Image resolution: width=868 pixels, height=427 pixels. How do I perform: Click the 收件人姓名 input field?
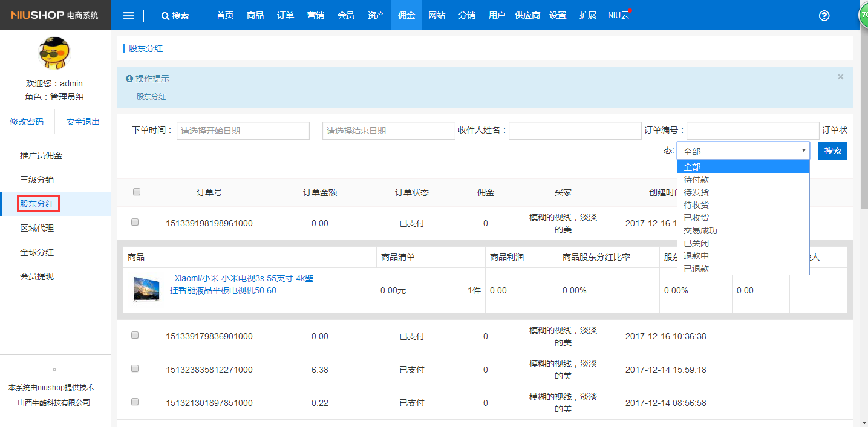(x=575, y=131)
